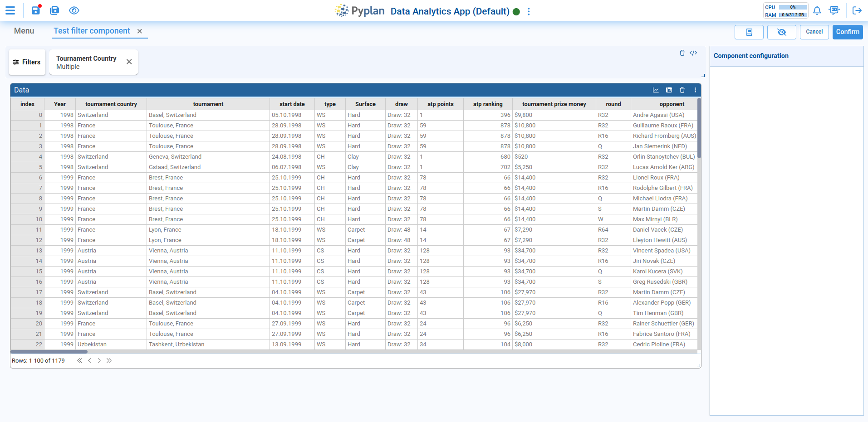Click the table's horizontal scrollbar

[49, 352]
